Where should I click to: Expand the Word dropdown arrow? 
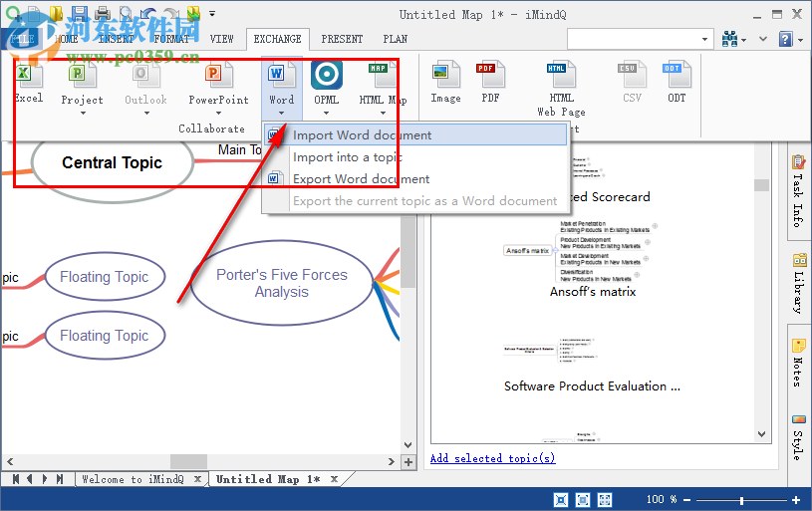(281, 113)
